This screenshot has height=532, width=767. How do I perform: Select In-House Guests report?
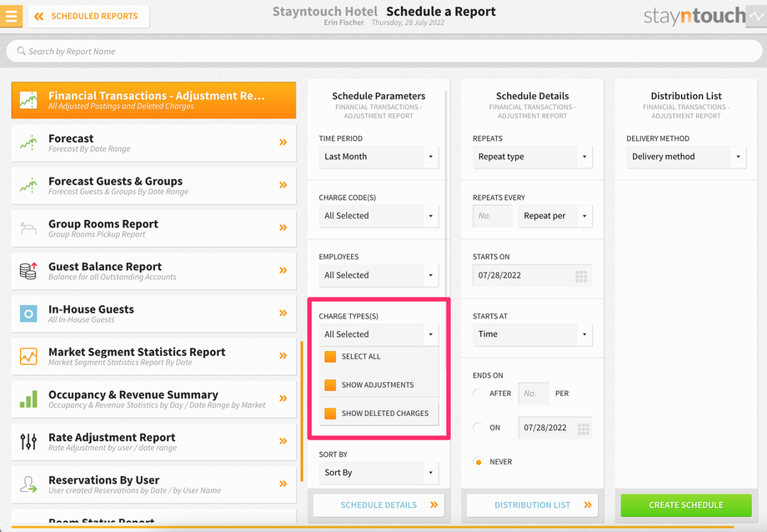pos(153,314)
